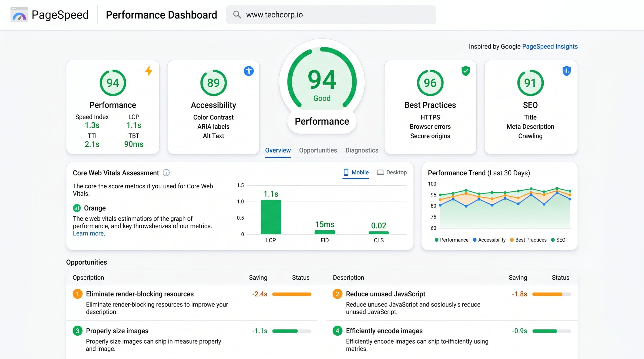644x359 pixels.
Task: Switch to the Opportunities tab
Action: pos(318,150)
